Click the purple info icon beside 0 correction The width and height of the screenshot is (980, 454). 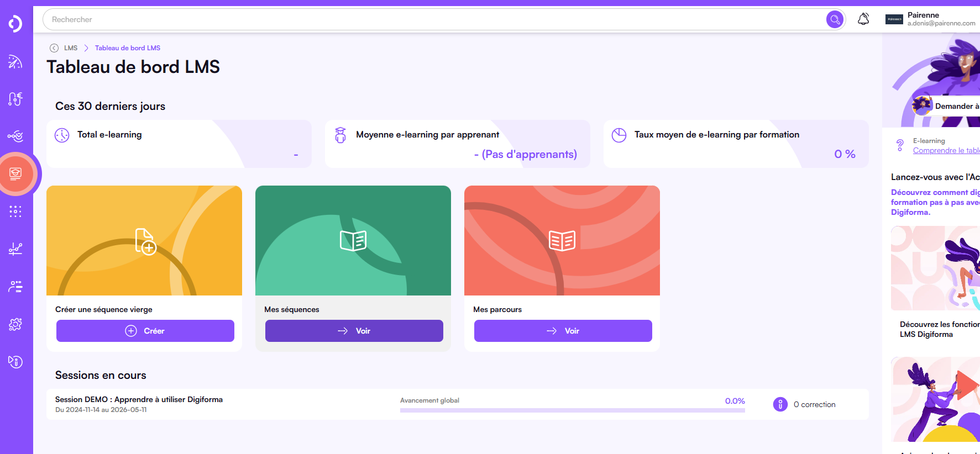(x=780, y=404)
